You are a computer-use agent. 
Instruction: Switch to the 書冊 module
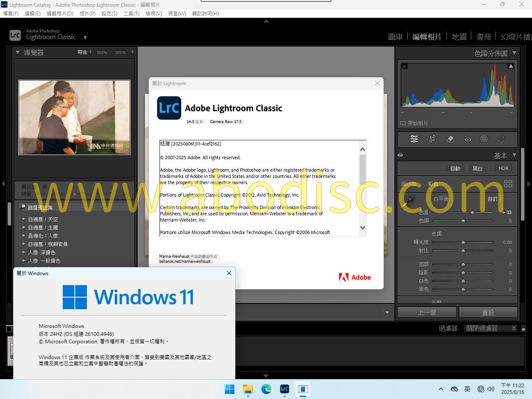click(483, 37)
